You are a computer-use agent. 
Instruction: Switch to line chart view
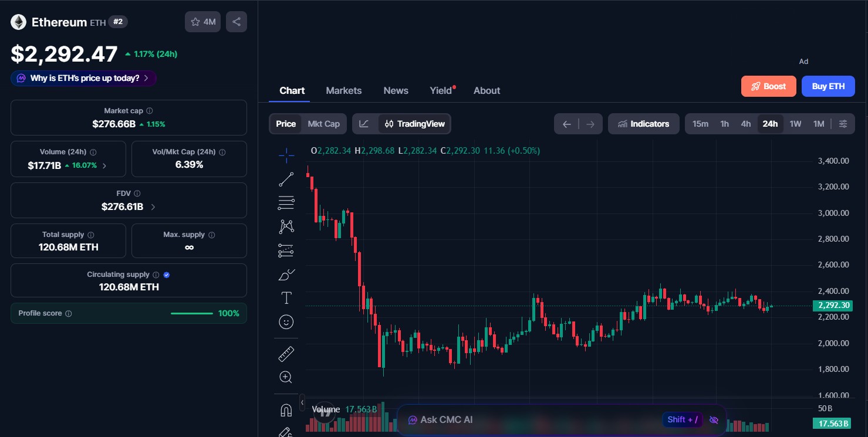click(x=364, y=124)
